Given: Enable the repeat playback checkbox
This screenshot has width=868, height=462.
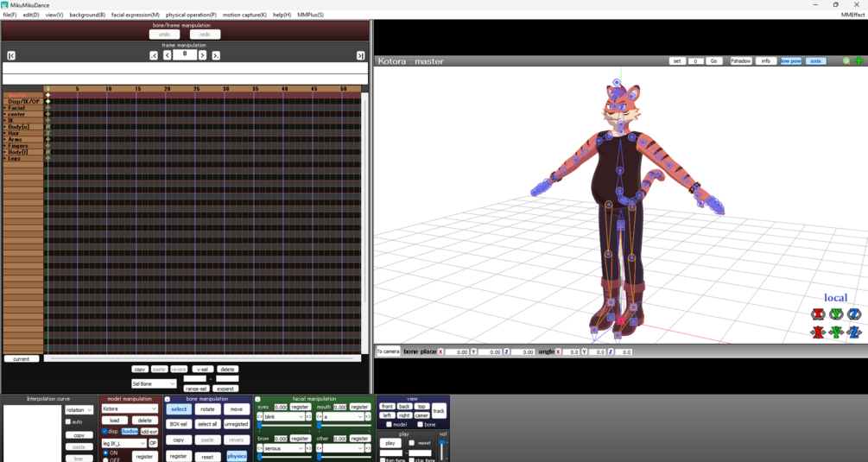Looking at the screenshot, I should click(411, 443).
